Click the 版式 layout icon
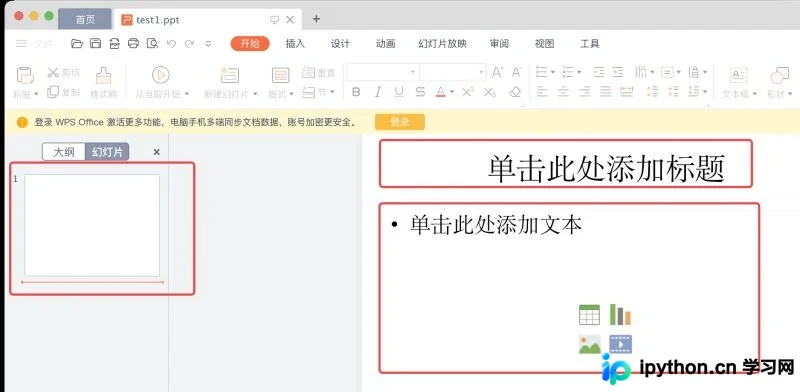Viewport: 800px width, 392px height. pos(280,76)
